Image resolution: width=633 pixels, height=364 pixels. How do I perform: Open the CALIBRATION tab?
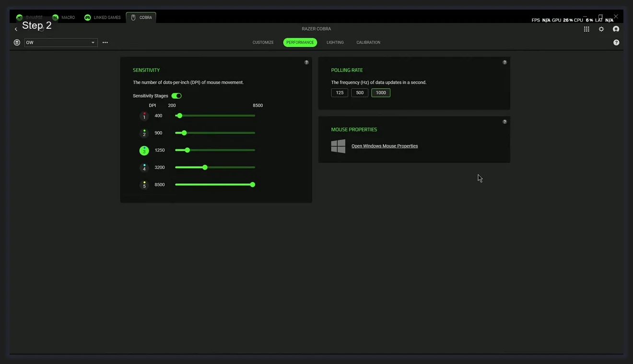[x=368, y=42]
